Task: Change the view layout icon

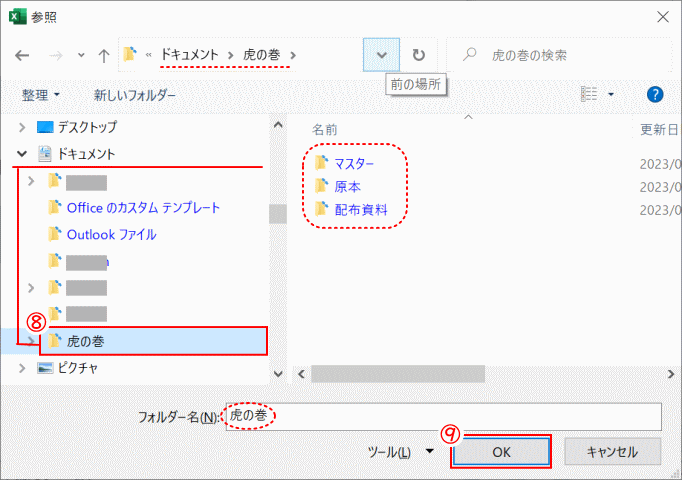Action: click(x=589, y=94)
